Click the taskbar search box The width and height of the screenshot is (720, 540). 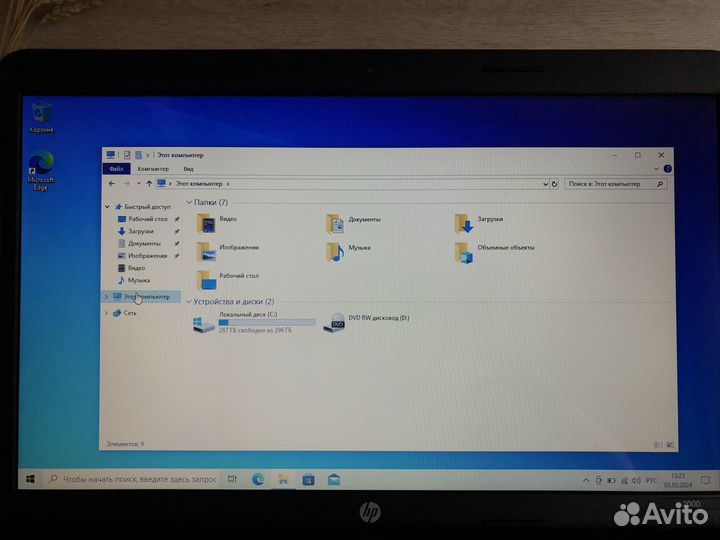(133, 479)
